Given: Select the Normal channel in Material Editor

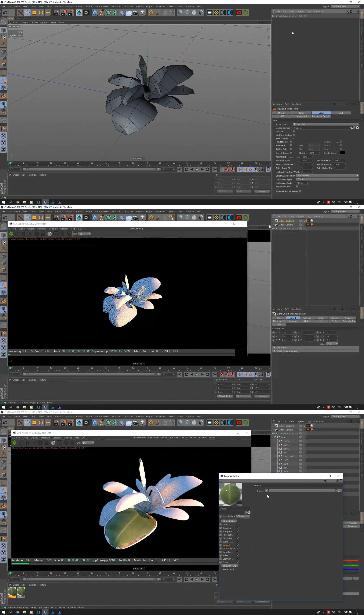Looking at the screenshot, I should [x=226, y=545].
